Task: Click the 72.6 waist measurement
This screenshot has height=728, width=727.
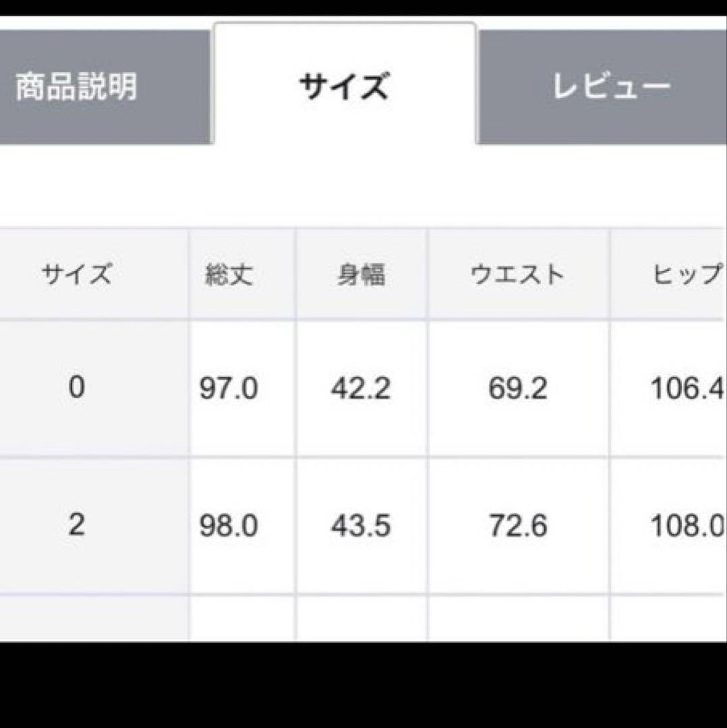Action: [518, 527]
